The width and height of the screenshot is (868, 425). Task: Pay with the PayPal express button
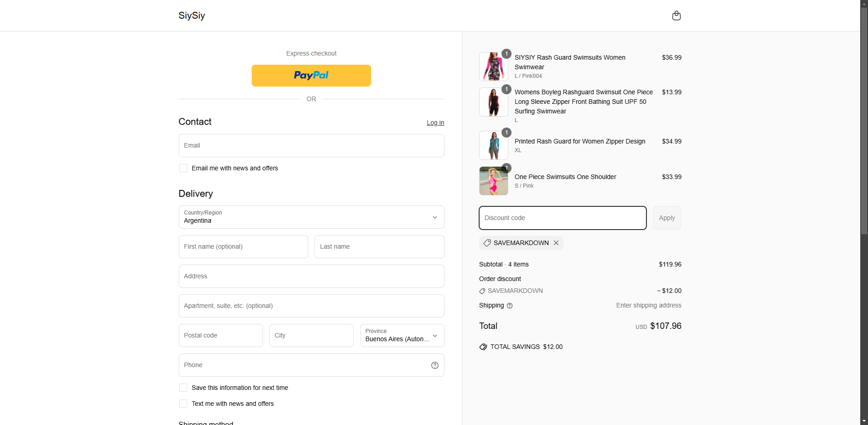(x=311, y=76)
